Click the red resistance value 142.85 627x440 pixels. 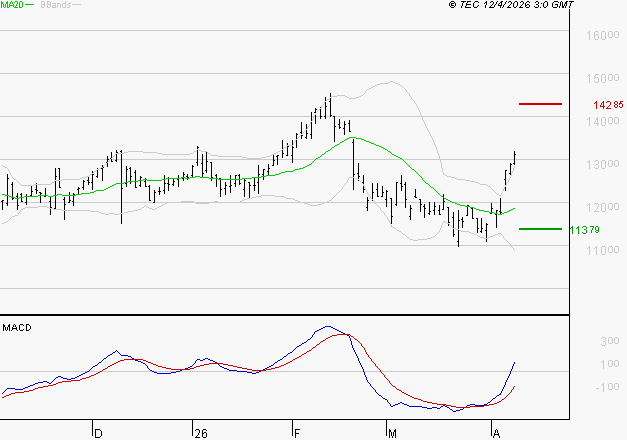click(x=608, y=105)
